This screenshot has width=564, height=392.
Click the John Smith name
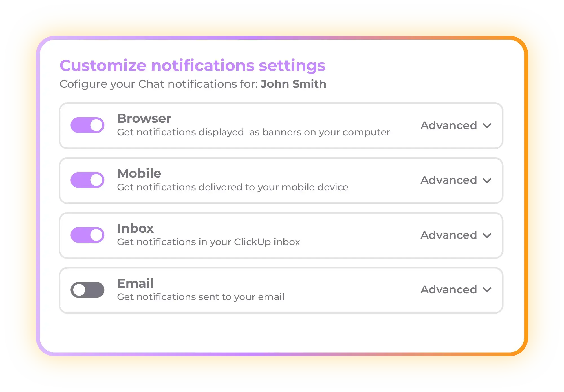click(293, 84)
